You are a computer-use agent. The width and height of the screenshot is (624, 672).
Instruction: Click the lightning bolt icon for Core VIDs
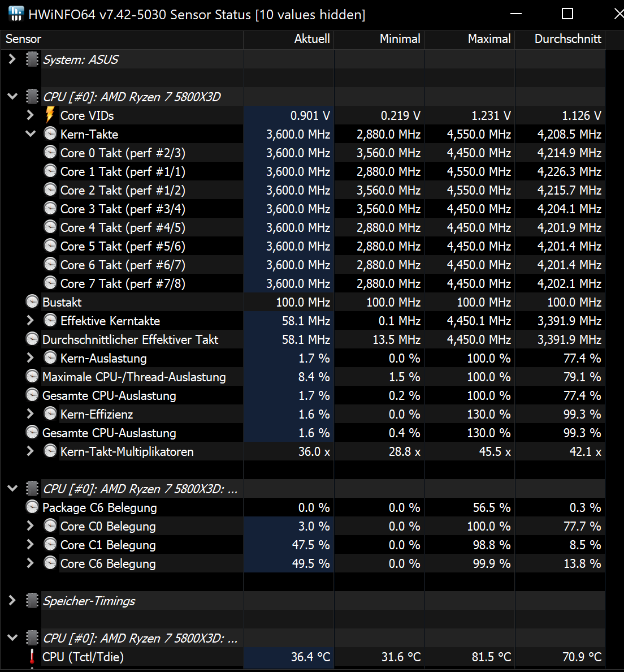click(50, 115)
